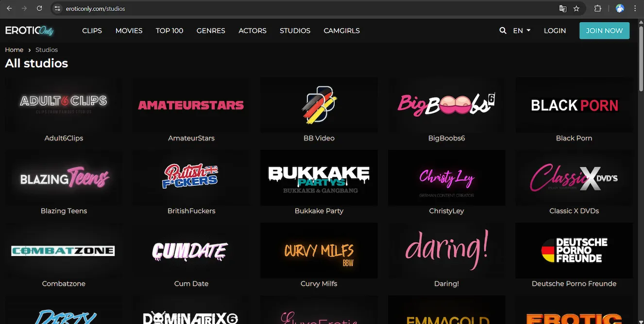The height and width of the screenshot is (324, 644).
Task: Reload the current page
Action: click(39, 8)
